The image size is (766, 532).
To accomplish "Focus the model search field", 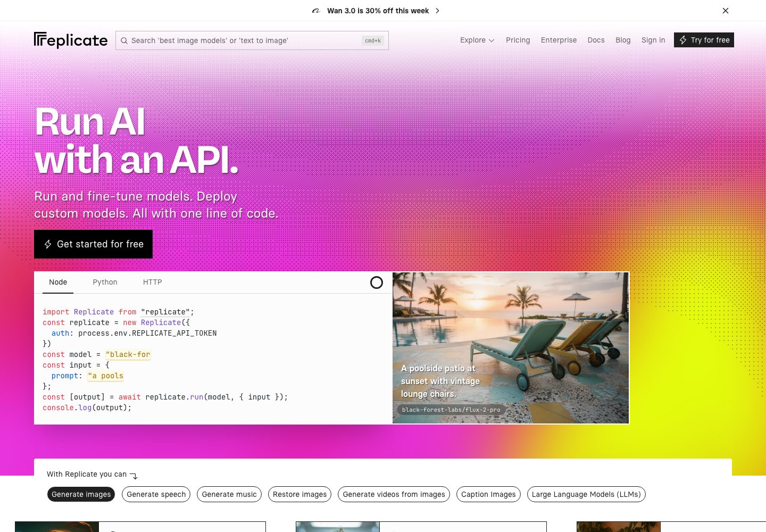I will [x=252, y=40].
